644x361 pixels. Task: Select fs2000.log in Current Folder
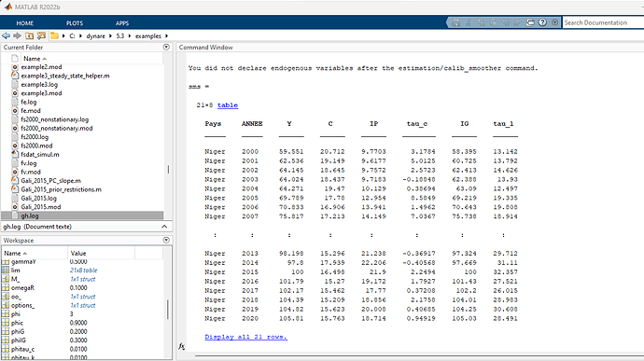[x=35, y=137]
